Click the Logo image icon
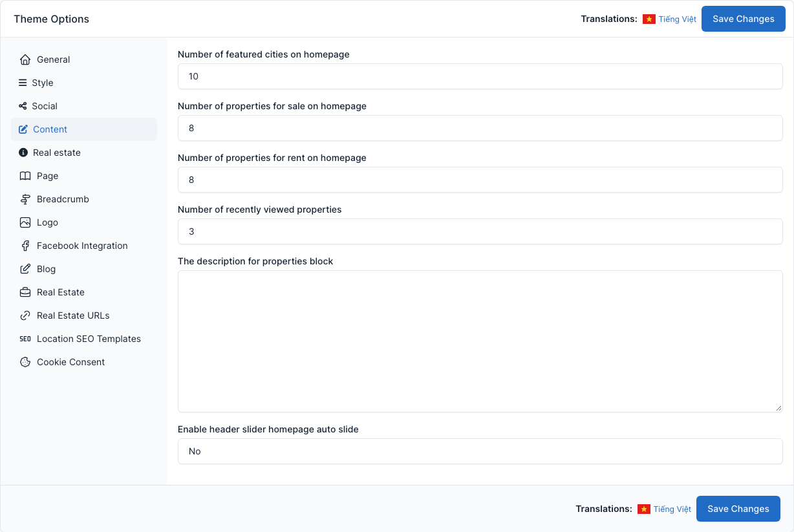The height and width of the screenshot is (532, 794). pos(25,222)
